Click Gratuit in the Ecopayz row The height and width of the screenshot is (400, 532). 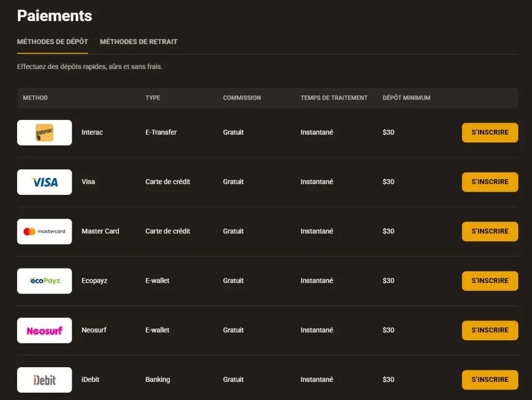tap(233, 281)
